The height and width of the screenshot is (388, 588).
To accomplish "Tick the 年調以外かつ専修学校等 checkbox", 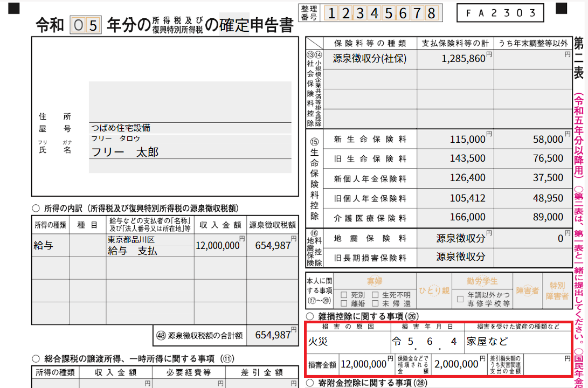I will (460, 299).
